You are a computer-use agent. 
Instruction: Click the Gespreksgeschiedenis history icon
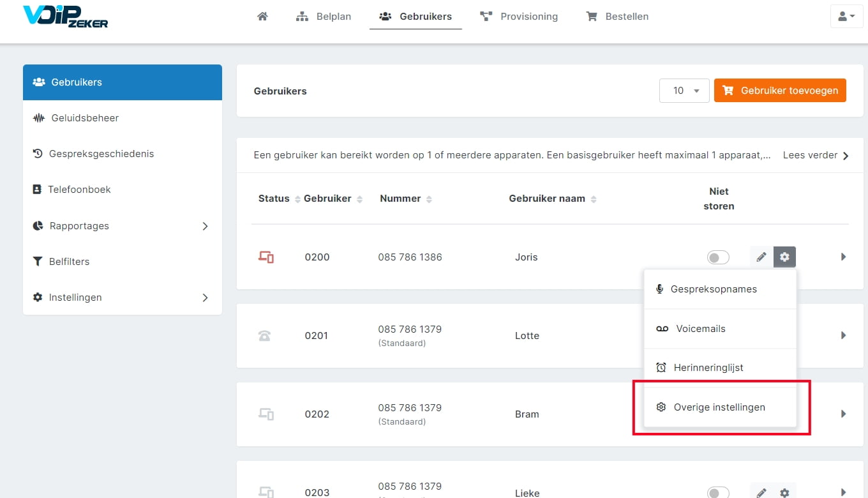(x=38, y=154)
